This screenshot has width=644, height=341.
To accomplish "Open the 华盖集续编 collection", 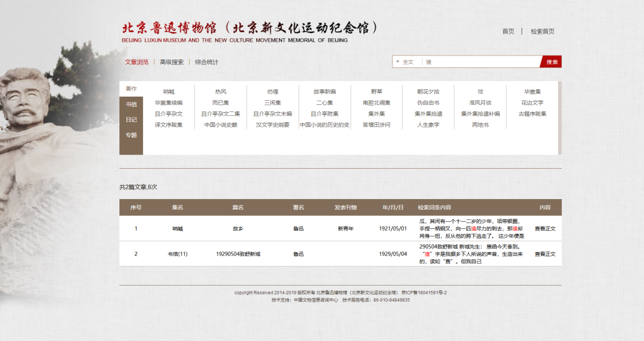I will click(x=168, y=103).
